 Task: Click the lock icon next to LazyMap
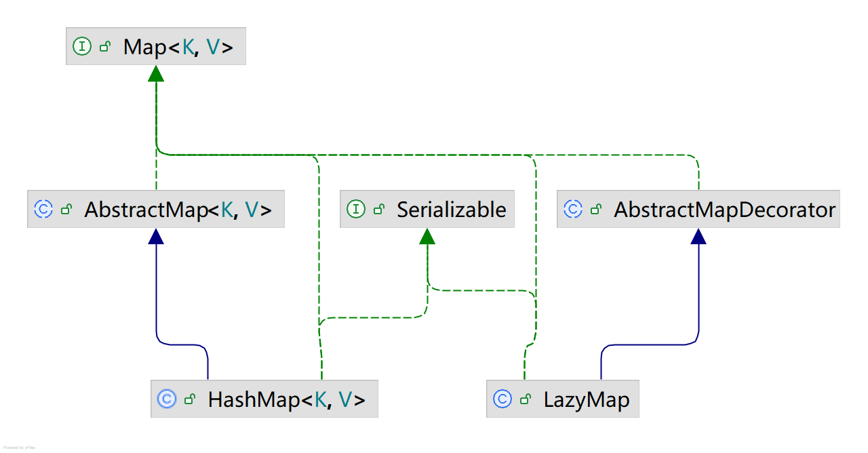click(526, 399)
